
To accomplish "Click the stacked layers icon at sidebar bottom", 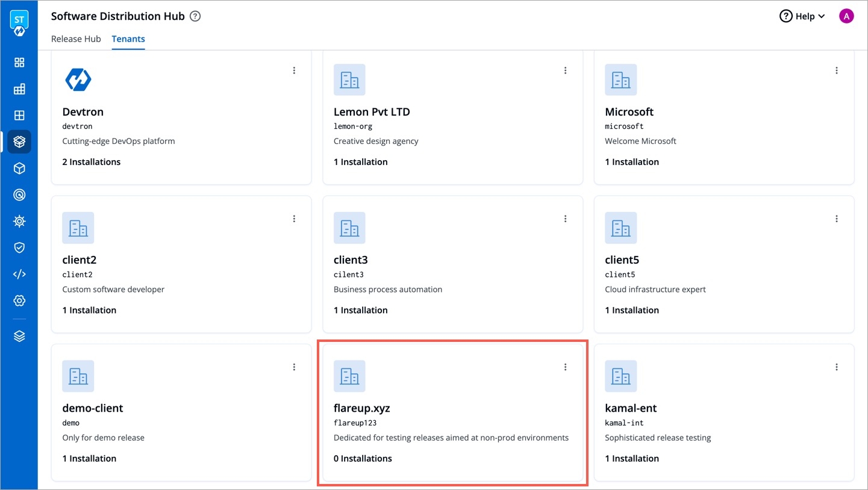I will [19, 336].
